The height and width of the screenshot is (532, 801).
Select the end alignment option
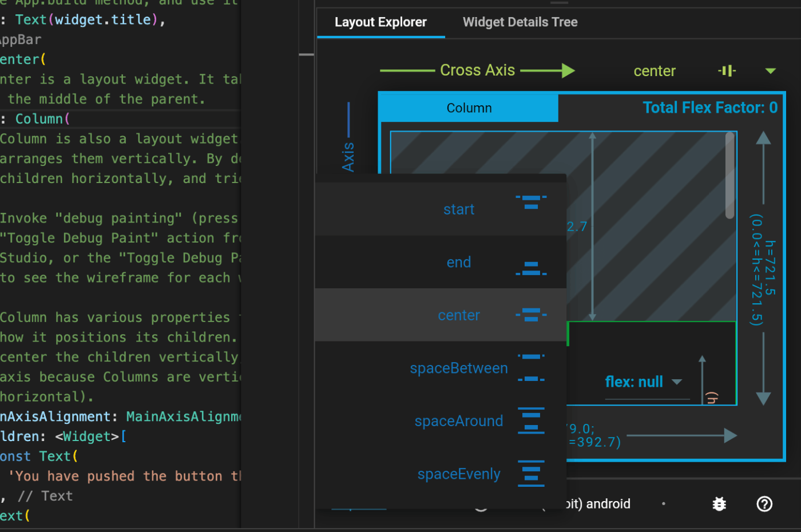point(441,262)
